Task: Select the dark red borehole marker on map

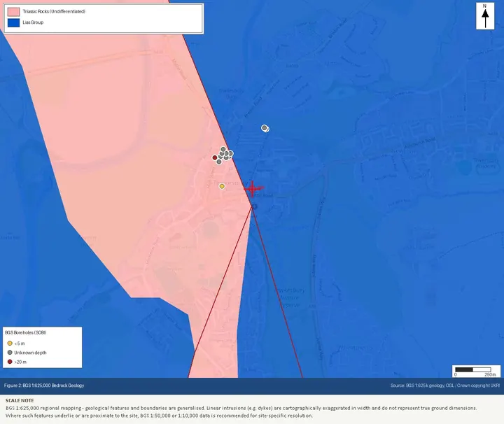Action: click(215, 157)
